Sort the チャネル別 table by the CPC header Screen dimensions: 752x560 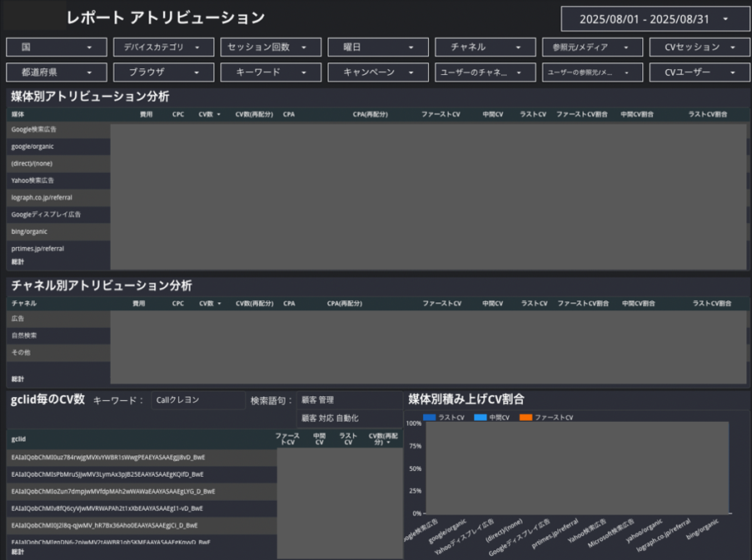coord(178,304)
